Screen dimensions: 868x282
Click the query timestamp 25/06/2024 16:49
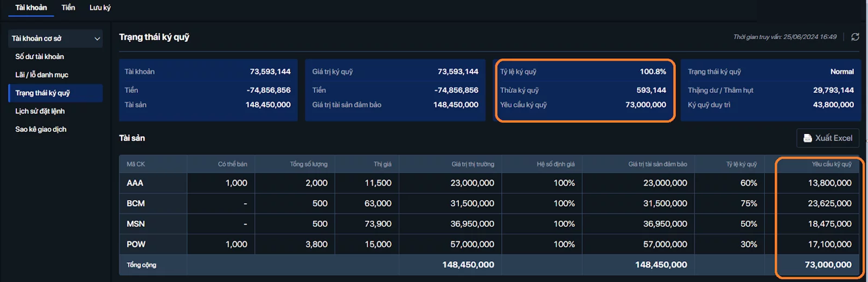coord(810,37)
